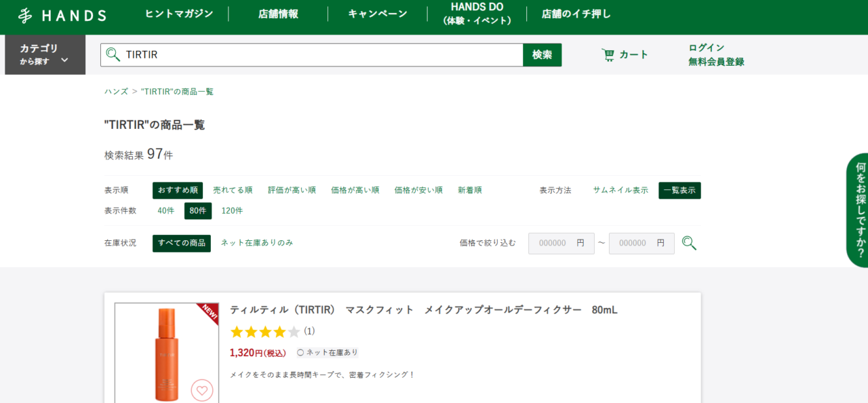Click the HANDS logo

[62, 15]
